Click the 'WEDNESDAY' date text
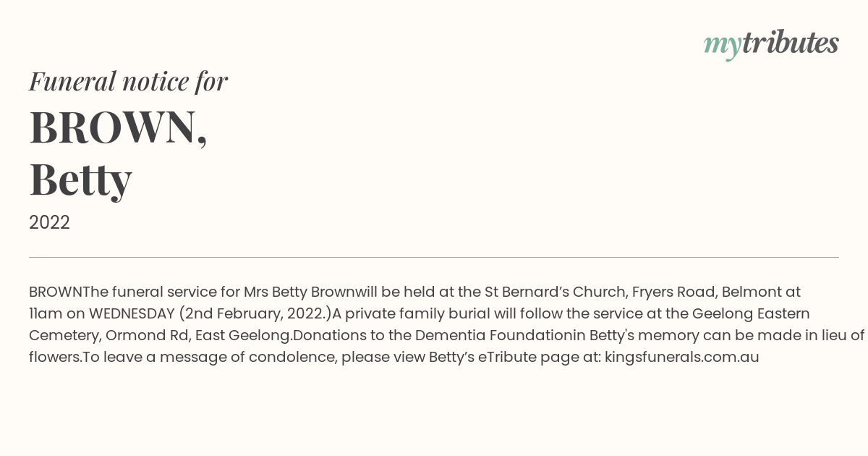The image size is (868, 456). coord(132,313)
